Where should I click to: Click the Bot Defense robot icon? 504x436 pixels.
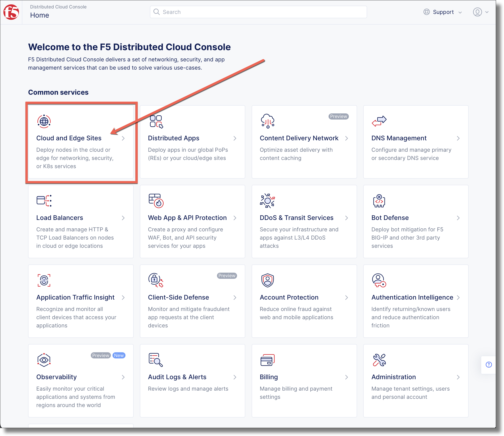click(379, 201)
